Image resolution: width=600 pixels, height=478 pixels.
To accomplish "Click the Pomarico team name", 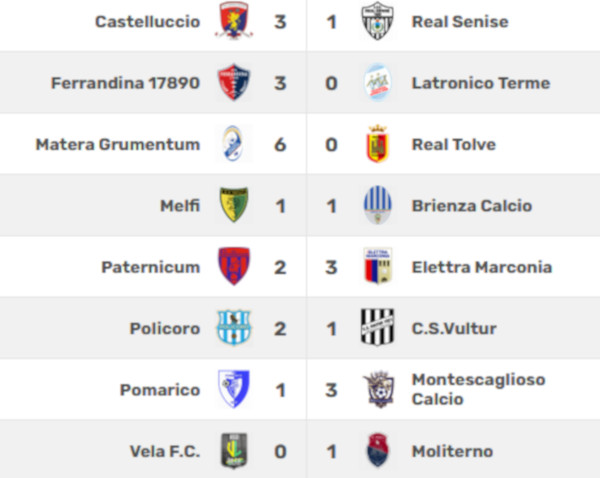I will [160, 390].
